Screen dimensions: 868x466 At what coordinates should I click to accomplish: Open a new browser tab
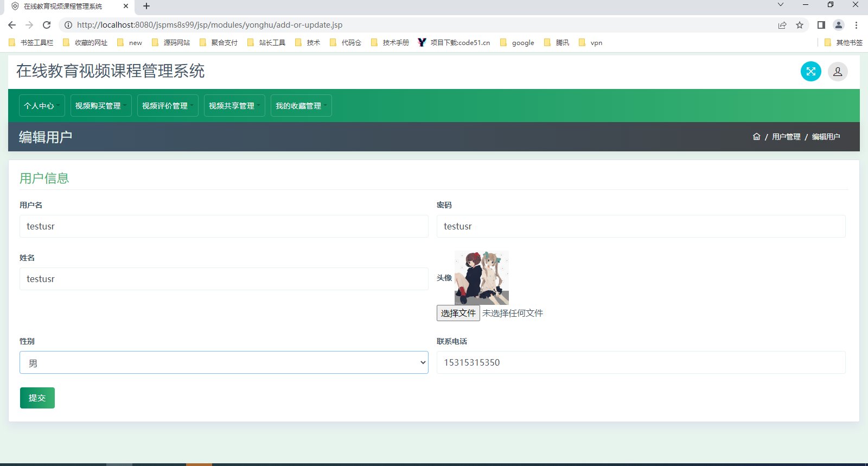point(146,6)
